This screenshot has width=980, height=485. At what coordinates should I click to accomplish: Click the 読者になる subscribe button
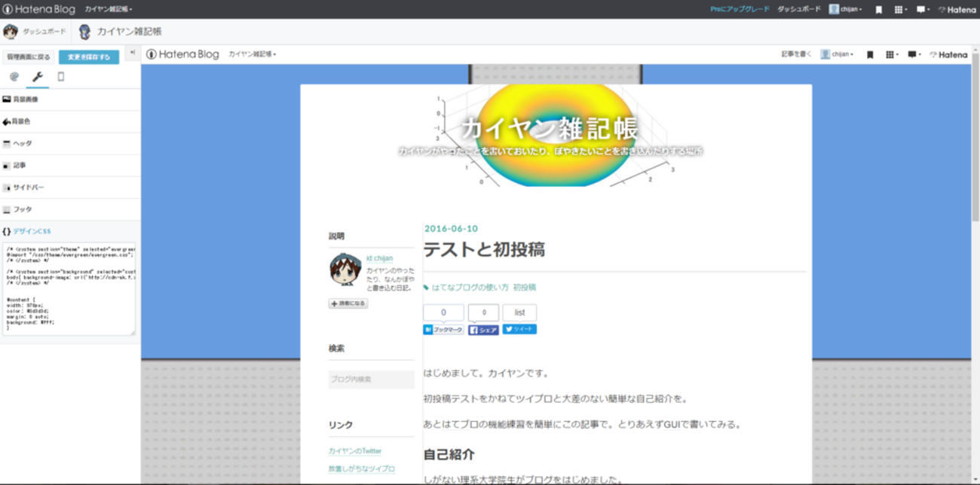click(348, 304)
